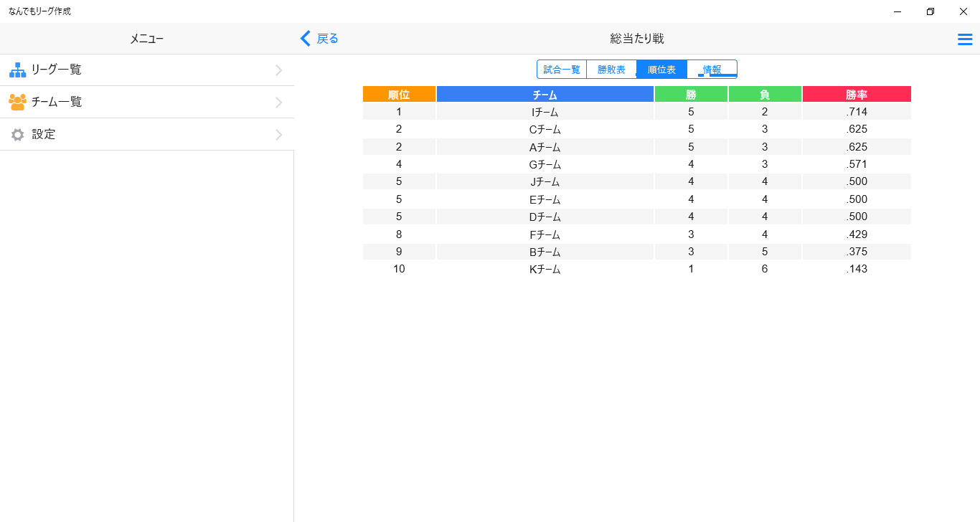980x522 pixels.
Task: Select the Iチーム row in standings
Action: (x=545, y=112)
